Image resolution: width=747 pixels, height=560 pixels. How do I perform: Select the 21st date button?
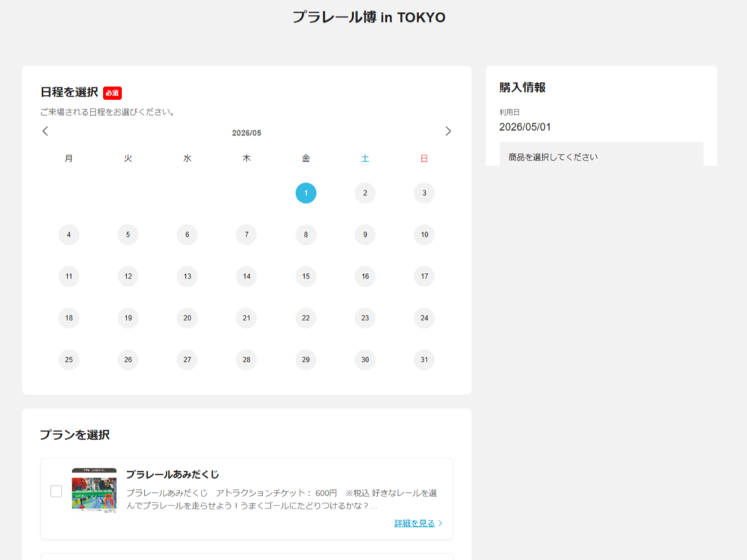coord(247,317)
